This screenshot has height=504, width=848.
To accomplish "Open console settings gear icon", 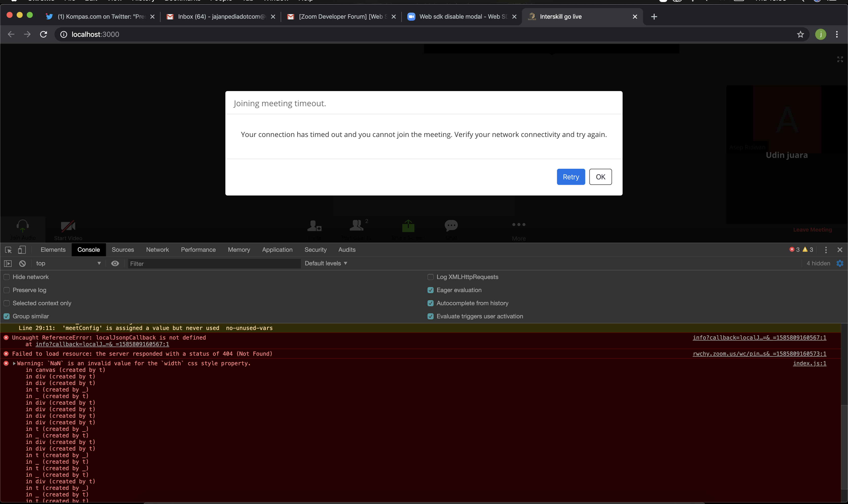I will point(840,264).
